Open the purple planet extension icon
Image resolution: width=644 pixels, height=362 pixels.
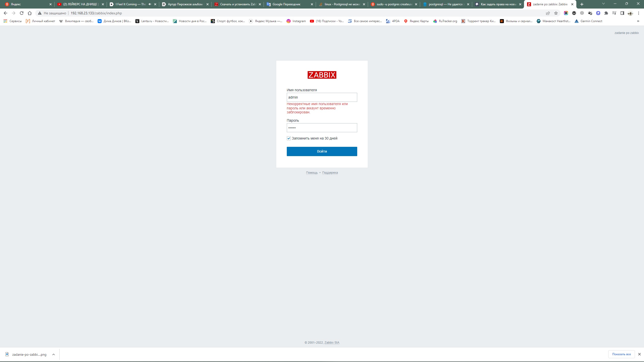pos(598,13)
